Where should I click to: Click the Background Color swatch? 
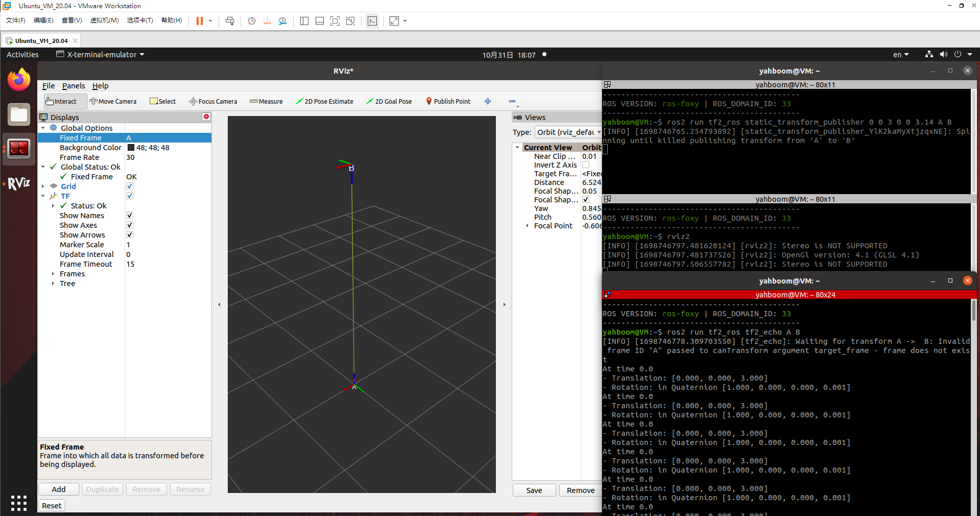131,148
